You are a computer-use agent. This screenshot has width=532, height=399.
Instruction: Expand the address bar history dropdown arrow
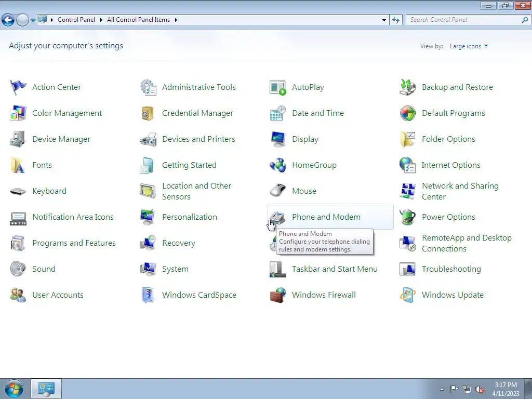coord(384,20)
